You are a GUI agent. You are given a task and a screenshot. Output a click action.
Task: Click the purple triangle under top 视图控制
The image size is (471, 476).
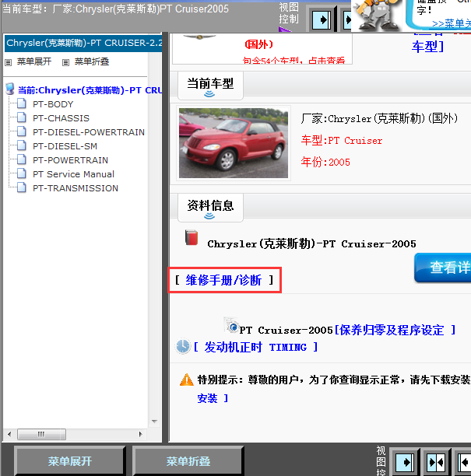pos(284,29)
